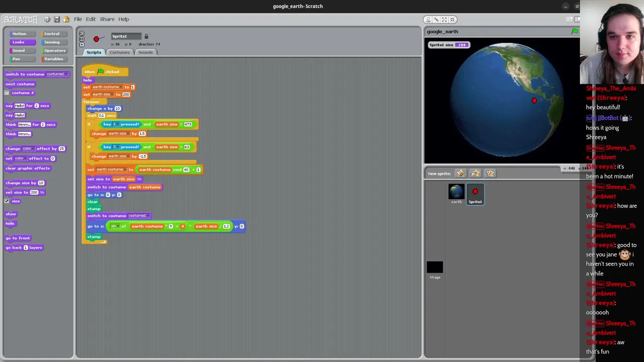Click the value 10 in 'change x by'
The image size is (644, 362).
coord(117,109)
